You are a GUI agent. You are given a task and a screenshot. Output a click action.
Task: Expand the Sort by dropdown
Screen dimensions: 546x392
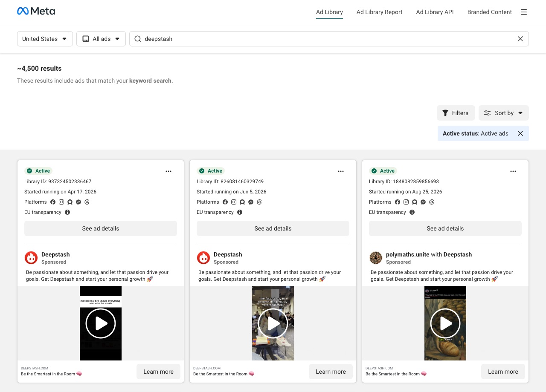point(503,113)
